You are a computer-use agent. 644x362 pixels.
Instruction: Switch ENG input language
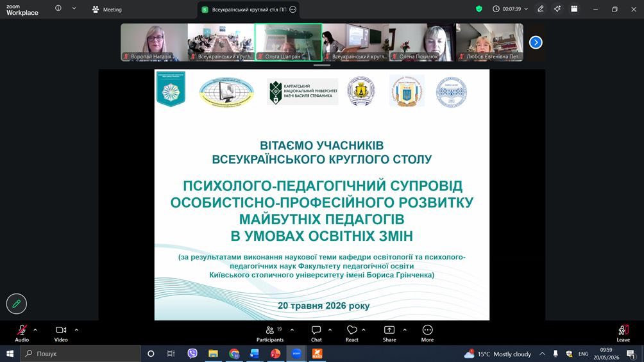click(583, 354)
